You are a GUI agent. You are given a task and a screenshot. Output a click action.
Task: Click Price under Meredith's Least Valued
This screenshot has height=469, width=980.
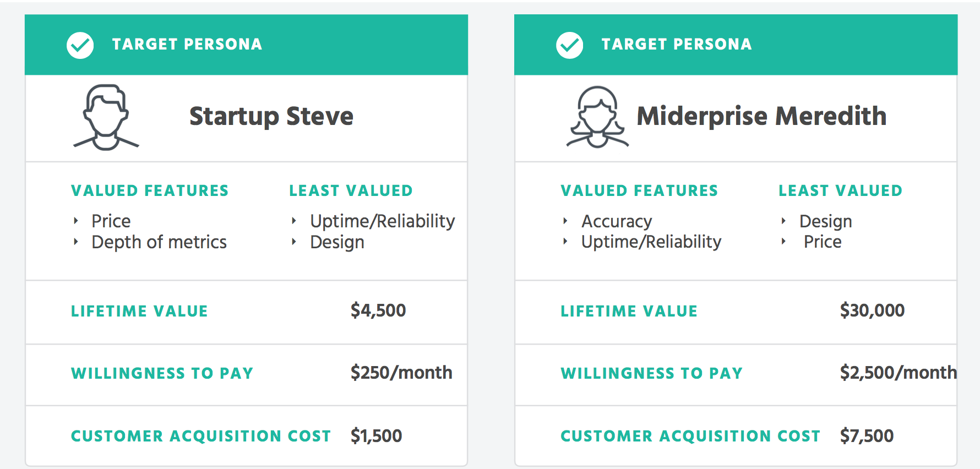pyautogui.click(x=823, y=242)
